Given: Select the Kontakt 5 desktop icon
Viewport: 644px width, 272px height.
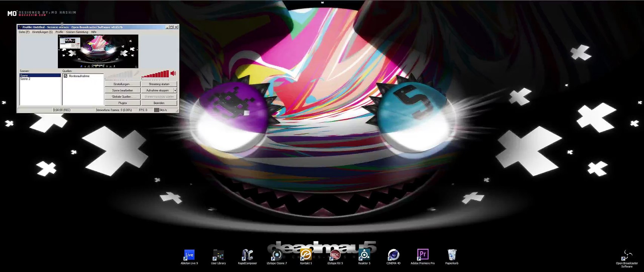Looking at the screenshot, I should pos(306,257).
